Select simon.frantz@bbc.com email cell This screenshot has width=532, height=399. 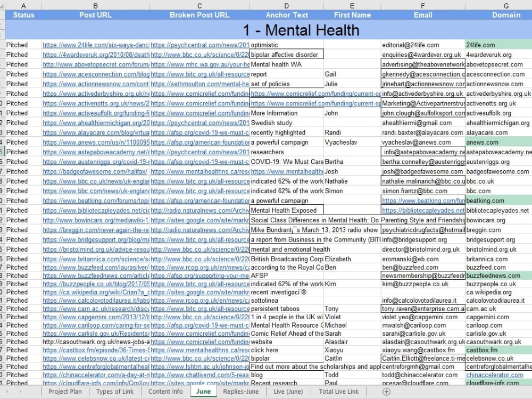pos(423,191)
